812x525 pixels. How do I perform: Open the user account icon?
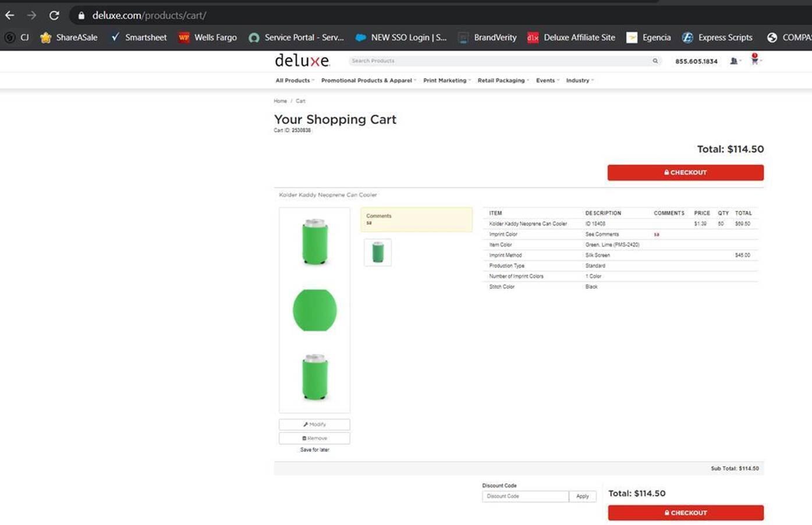pos(733,61)
